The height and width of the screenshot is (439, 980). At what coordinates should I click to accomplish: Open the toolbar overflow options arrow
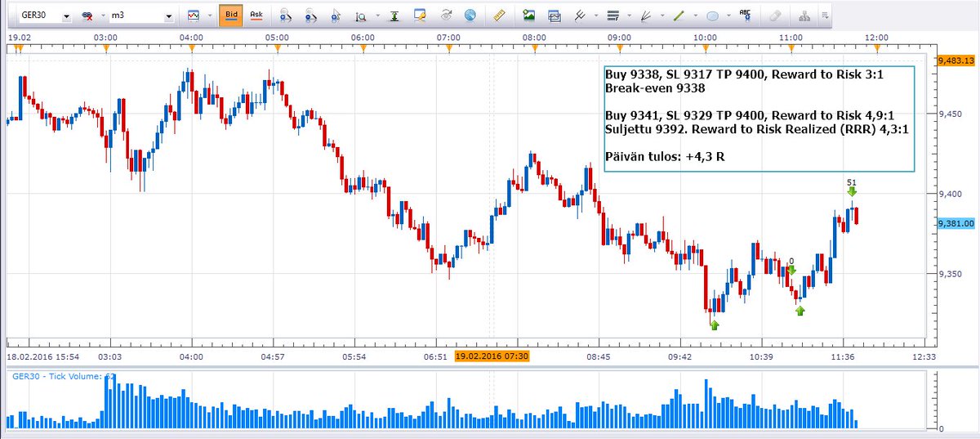[825, 16]
